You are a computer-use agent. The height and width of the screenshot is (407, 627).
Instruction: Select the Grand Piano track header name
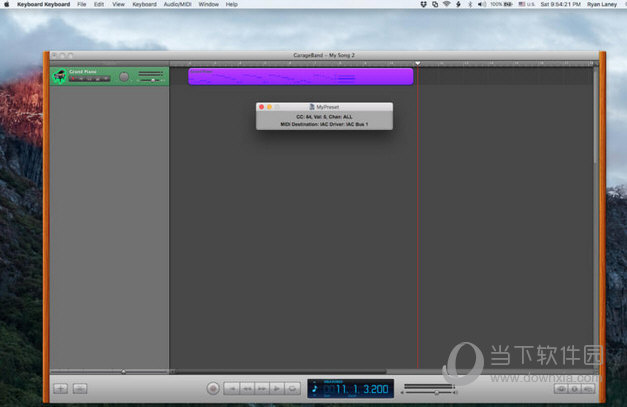[83, 72]
